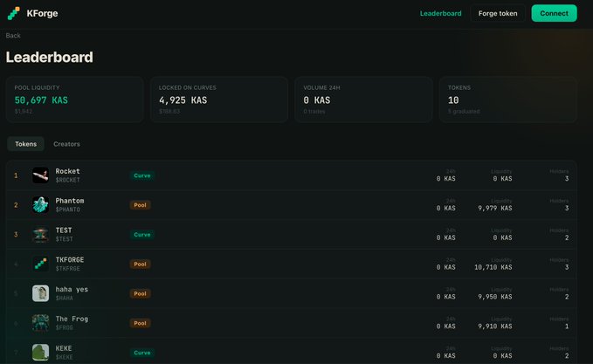Image resolution: width=593 pixels, height=364 pixels.
Task: Click the Pool badge on haha yes row
Action: [x=140, y=293]
